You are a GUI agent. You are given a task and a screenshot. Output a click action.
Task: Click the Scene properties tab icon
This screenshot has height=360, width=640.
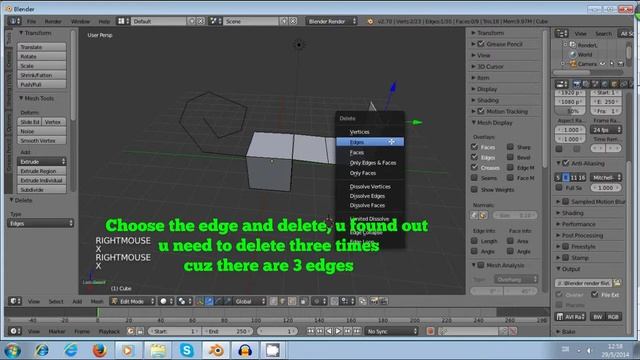pyautogui.click(x=595, y=84)
